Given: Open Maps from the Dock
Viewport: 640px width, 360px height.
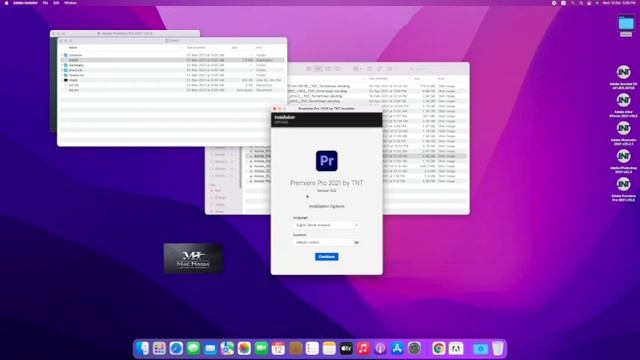Looking at the screenshot, I should (x=227, y=348).
